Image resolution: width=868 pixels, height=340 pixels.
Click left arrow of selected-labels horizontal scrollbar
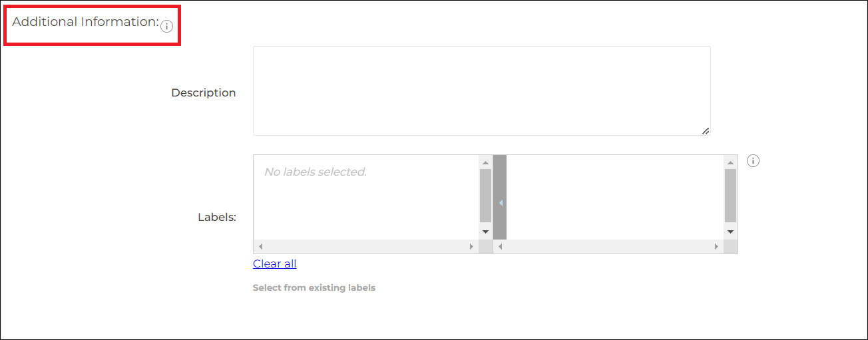(260, 246)
